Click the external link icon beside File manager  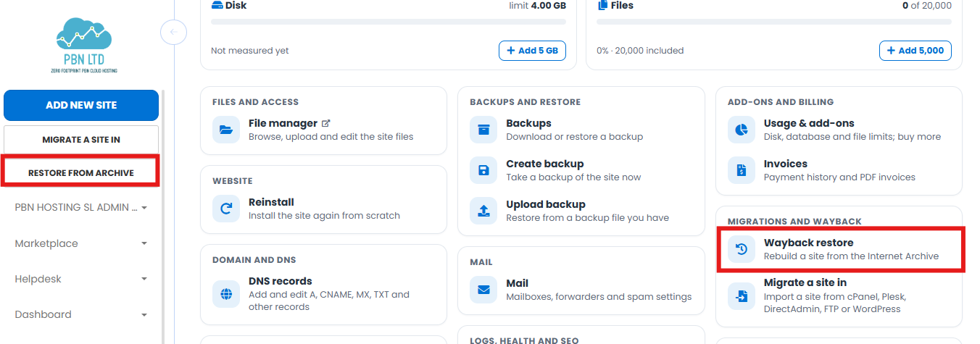point(326,124)
